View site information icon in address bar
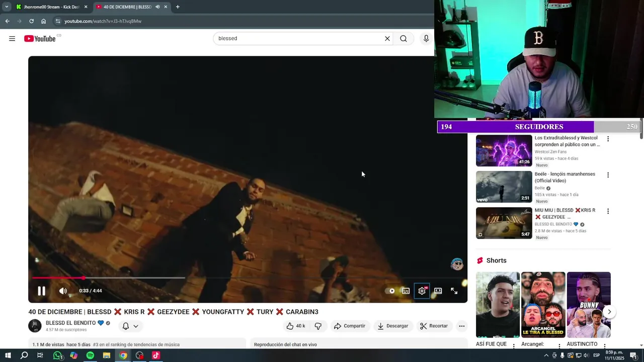This screenshot has width=644, height=362. coord(58,21)
